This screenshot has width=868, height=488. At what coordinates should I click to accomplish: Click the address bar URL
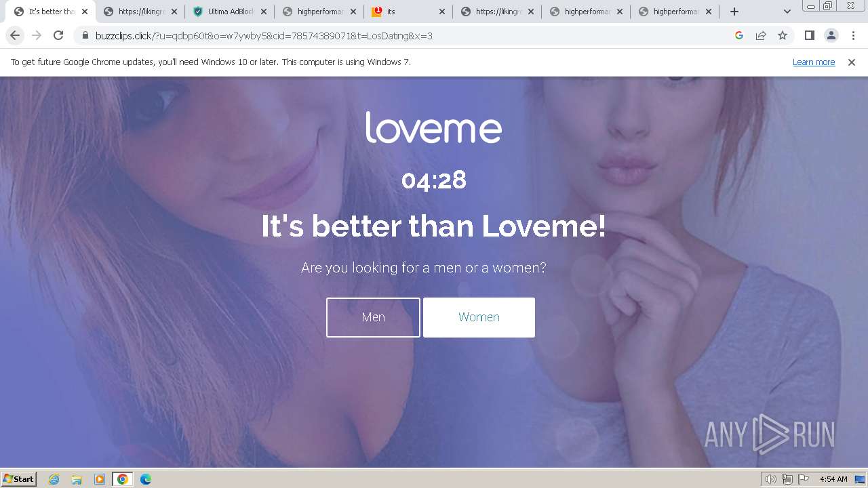point(264,36)
